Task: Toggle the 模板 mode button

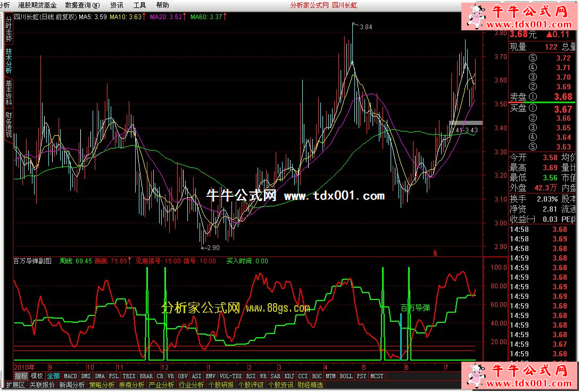Action: [x=37, y=376]
